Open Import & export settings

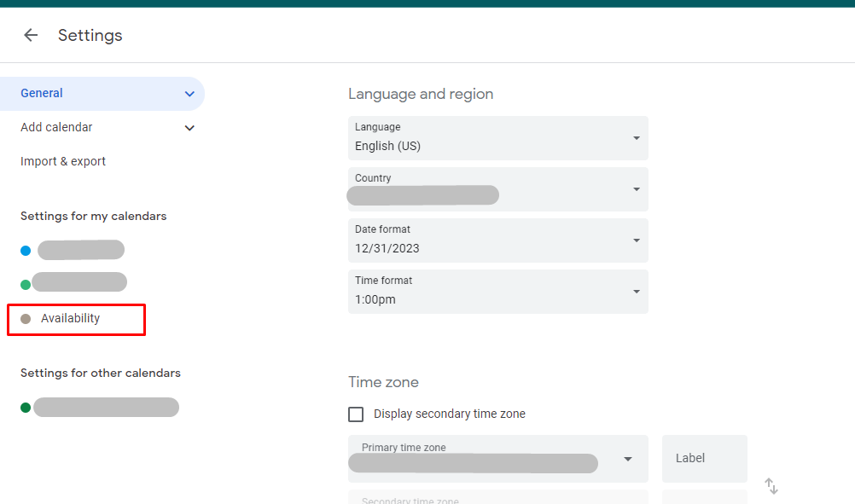63,161
